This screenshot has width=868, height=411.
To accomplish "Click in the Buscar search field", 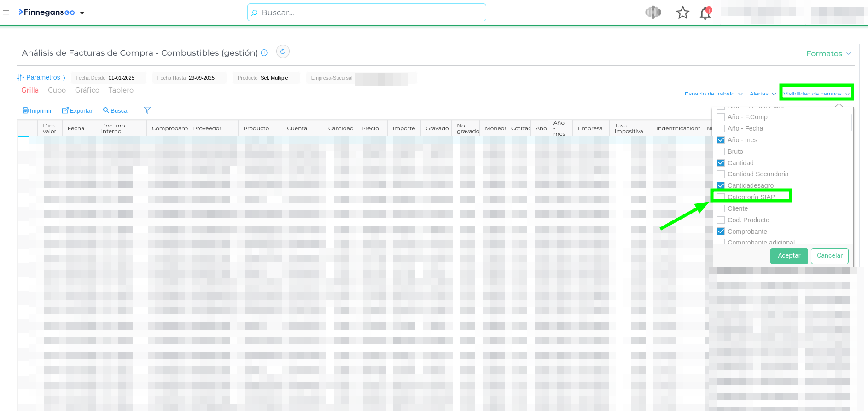I will coord(367,12).
